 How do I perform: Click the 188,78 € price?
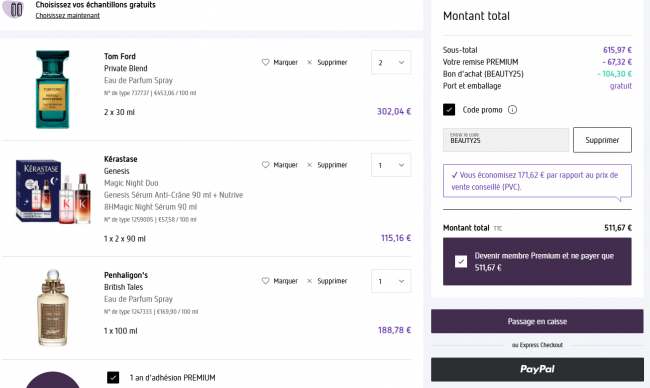point(395,330)
